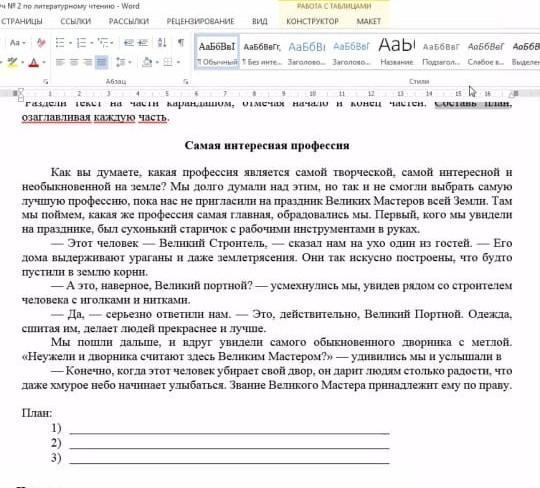Viewport: 540px width, 488px height.
Task: Clear all formatting with the eraser icon
Action: [41, 43]
